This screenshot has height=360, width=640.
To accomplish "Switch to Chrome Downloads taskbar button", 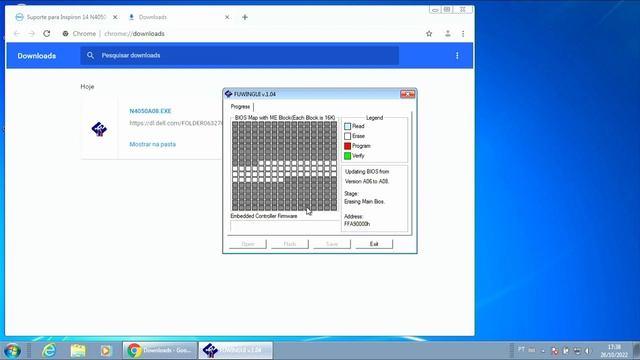I will (x=160, y=351).
